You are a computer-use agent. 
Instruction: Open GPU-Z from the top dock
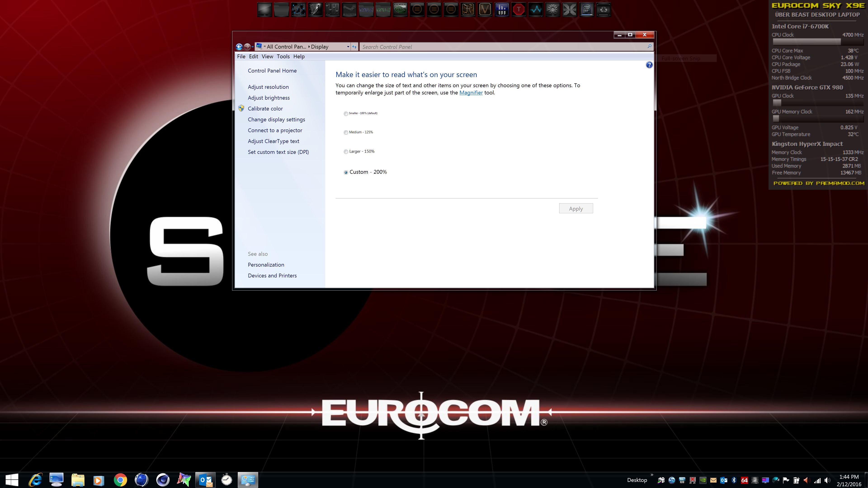coord(383,10)
